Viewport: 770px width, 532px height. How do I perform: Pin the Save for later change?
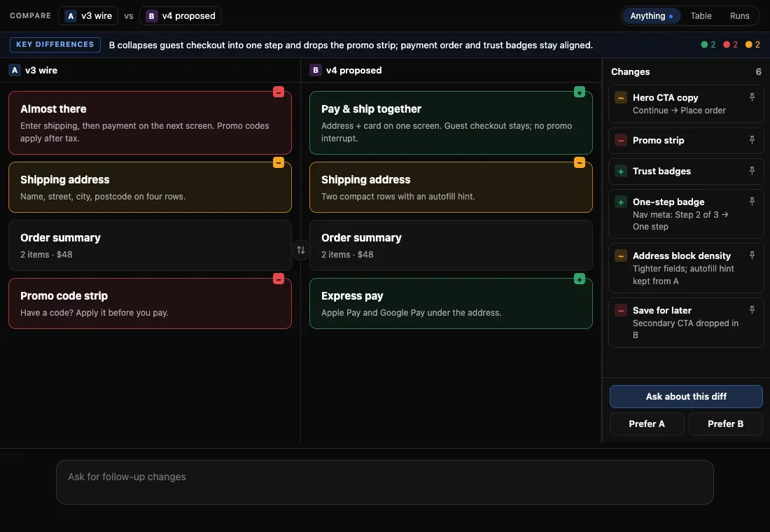coord(752,310)
